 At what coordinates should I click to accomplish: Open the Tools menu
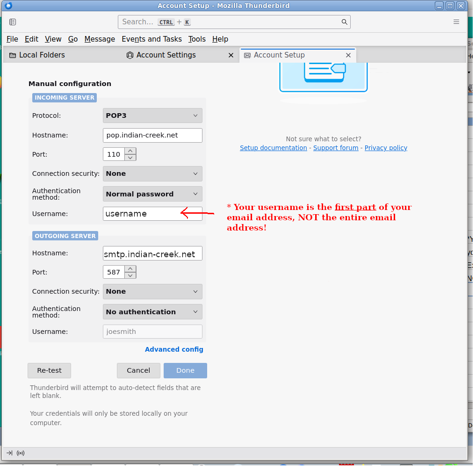197,39
